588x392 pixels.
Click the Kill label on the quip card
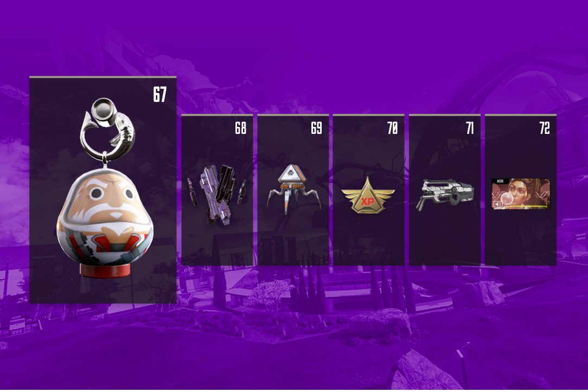[500, 182]
